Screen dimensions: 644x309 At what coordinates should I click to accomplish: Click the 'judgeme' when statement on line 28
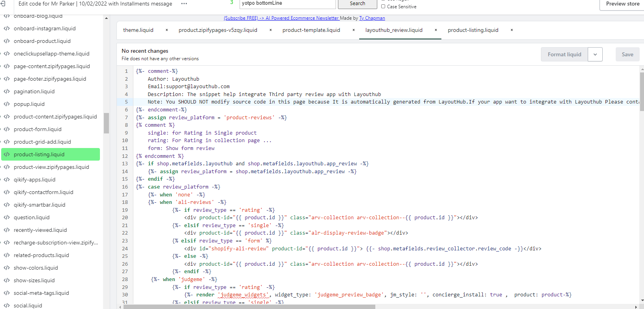184,279
